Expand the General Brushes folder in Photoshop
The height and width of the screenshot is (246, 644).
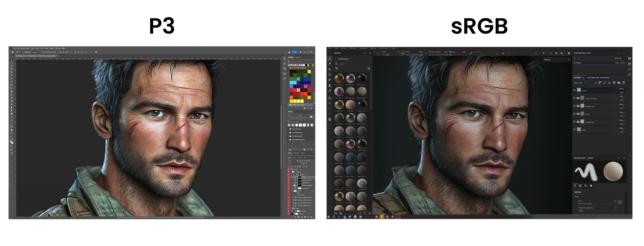288,129
